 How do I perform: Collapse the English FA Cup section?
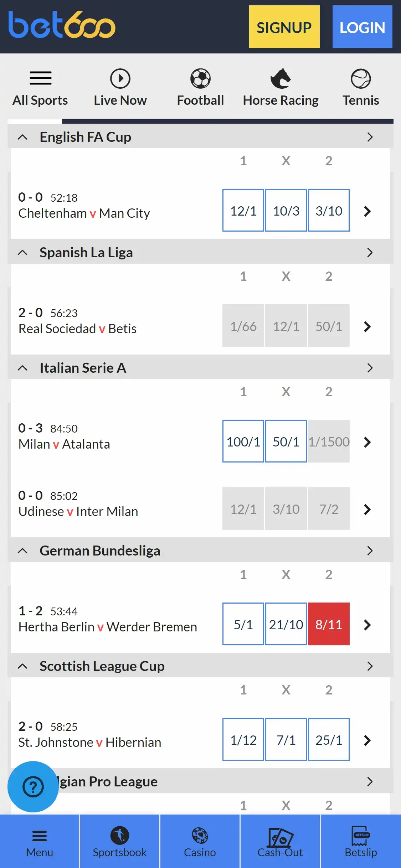[22, 137]
